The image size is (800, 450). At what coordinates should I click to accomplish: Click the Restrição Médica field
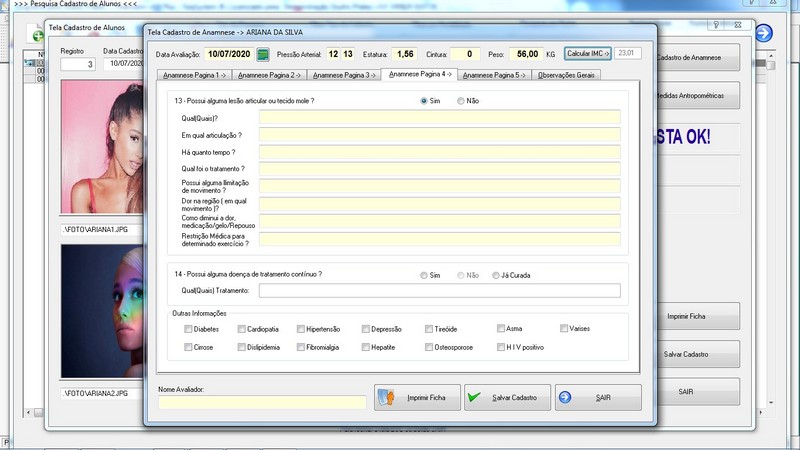tap(440, 239)
